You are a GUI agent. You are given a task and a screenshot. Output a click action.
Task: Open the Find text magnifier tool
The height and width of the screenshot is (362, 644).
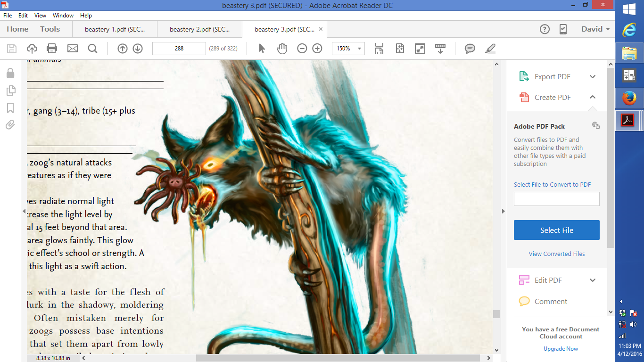[x=92, y=49]
